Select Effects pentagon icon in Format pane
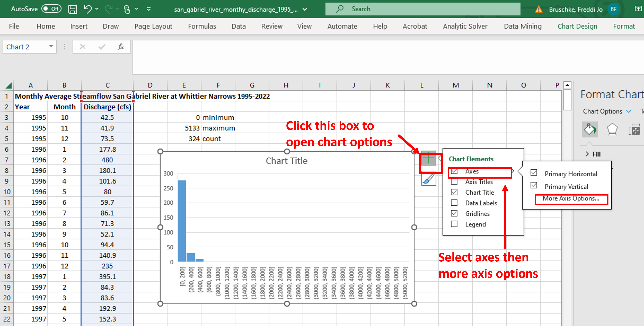The image size is (644, 326). click(612, 129)
